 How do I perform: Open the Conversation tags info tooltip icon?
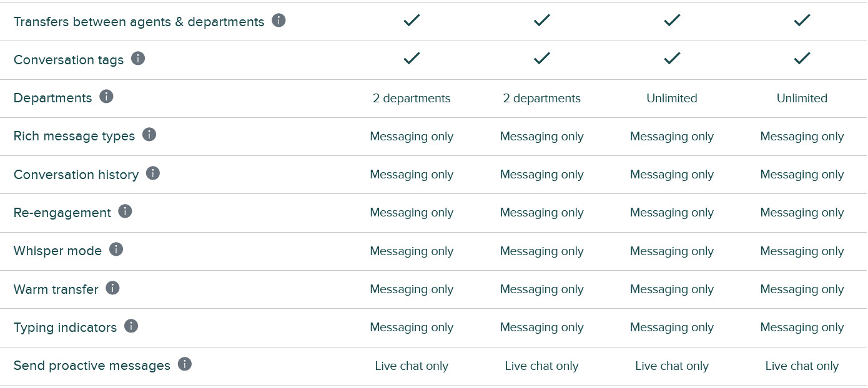[138, 59]
